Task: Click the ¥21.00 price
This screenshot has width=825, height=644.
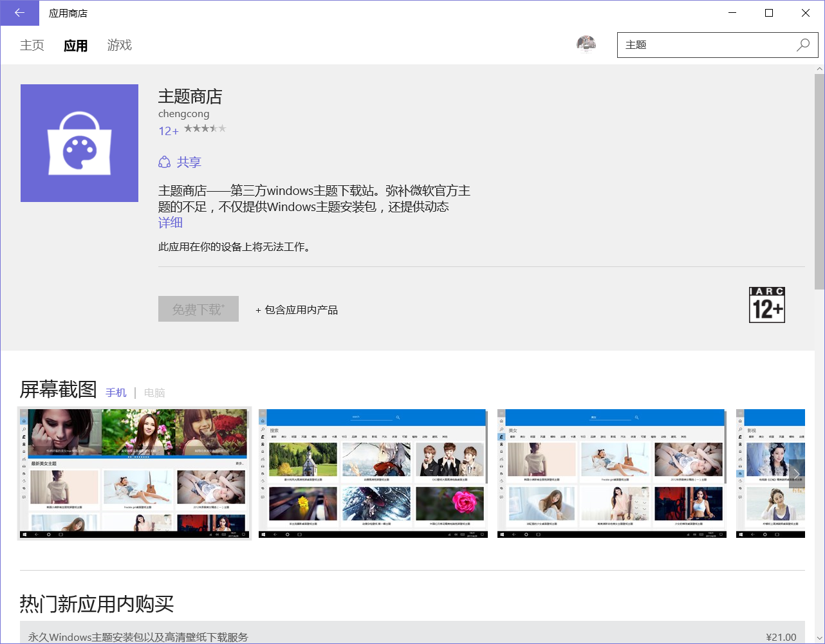Action: (x=781, y=637)
